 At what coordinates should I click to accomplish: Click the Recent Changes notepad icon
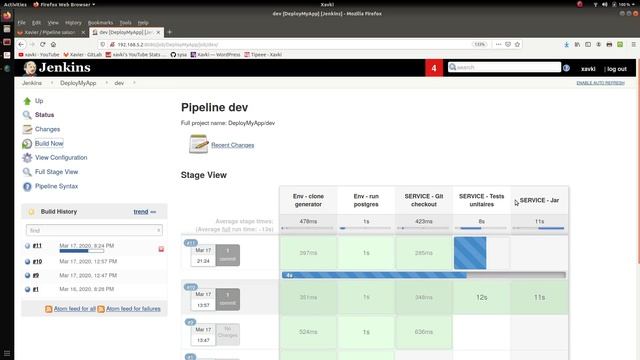point(199,144)
